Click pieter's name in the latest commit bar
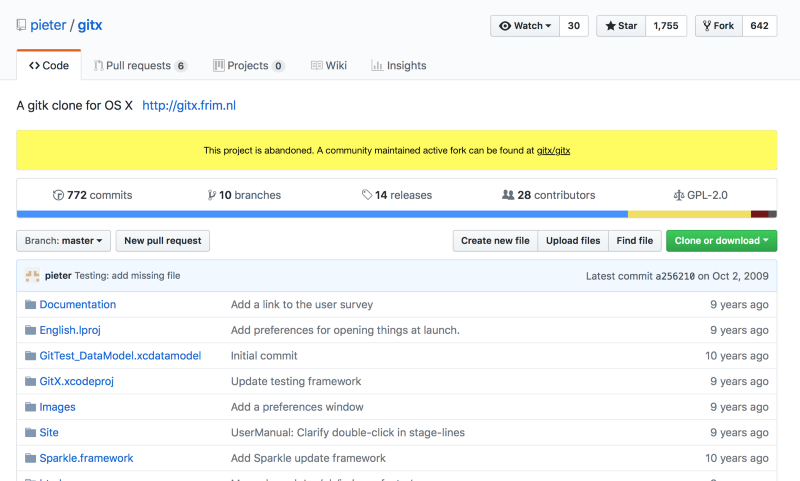The height and width of the screenshot is (481, 800). [58, 276]
